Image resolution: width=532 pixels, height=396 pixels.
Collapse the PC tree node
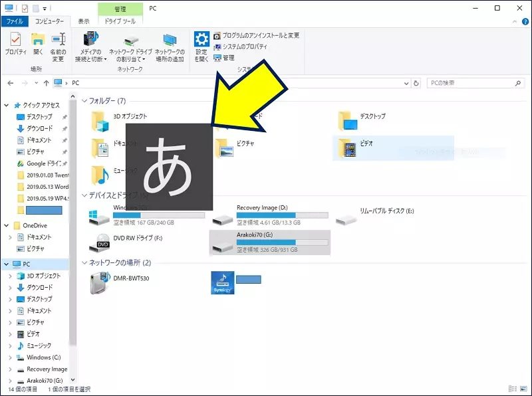[7, 264]
